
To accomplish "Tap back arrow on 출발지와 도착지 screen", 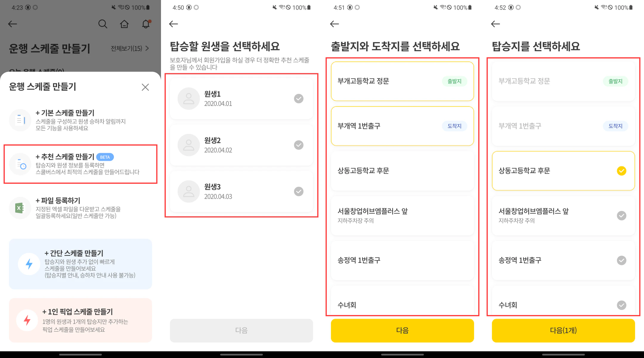I will [x=335, y=24].
